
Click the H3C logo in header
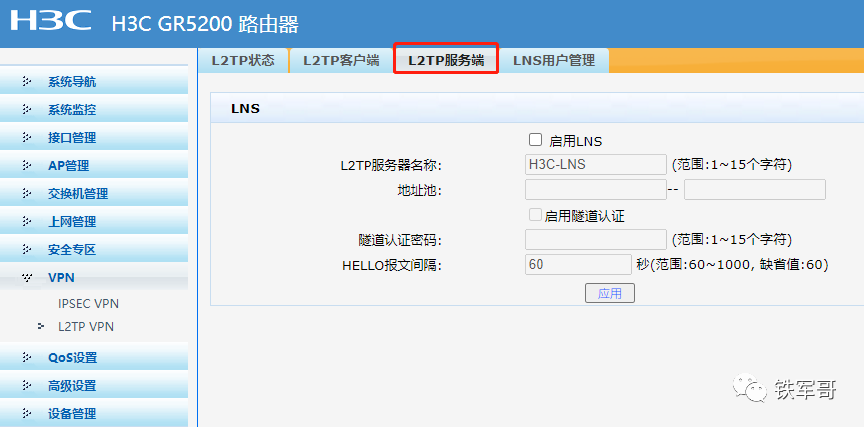coord(51,20)
